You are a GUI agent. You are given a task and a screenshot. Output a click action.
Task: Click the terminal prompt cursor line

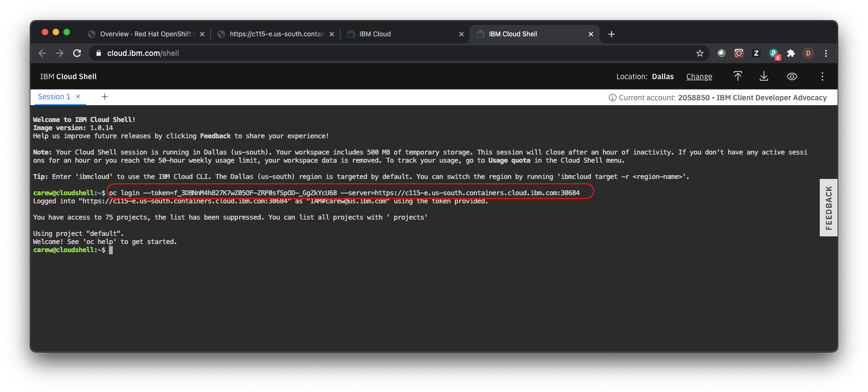tap(73, 250)
